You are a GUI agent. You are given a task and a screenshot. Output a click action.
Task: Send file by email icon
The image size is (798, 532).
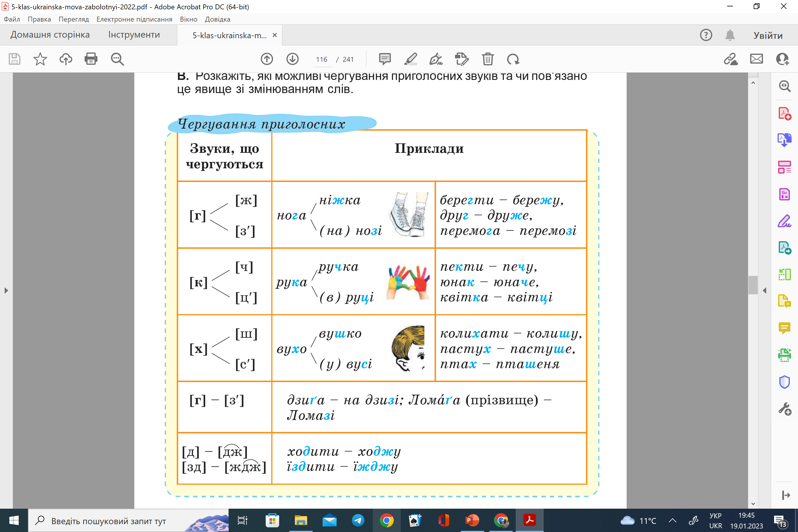click(x=756, y=59)
